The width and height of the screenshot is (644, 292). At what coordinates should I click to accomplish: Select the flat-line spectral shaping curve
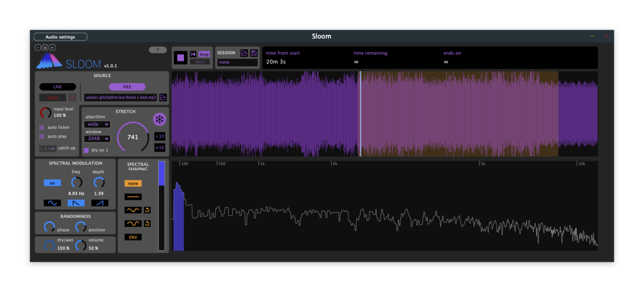[133, 196]
